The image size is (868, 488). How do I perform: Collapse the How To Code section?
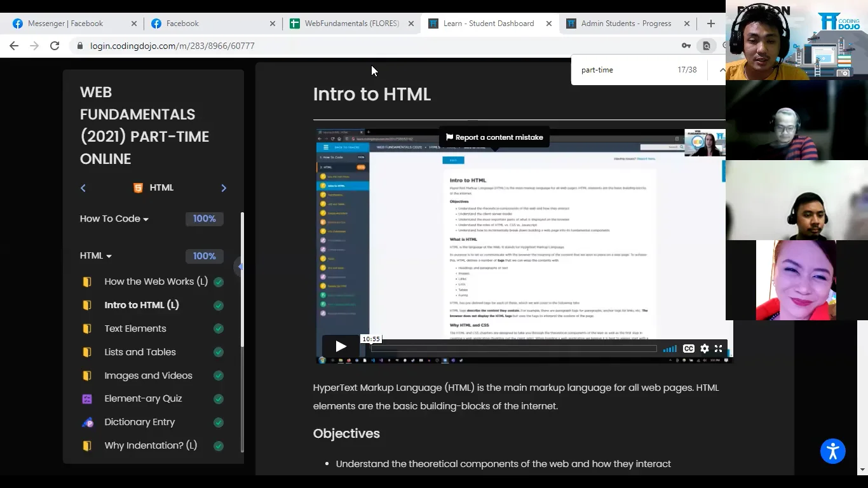point(114,219)
